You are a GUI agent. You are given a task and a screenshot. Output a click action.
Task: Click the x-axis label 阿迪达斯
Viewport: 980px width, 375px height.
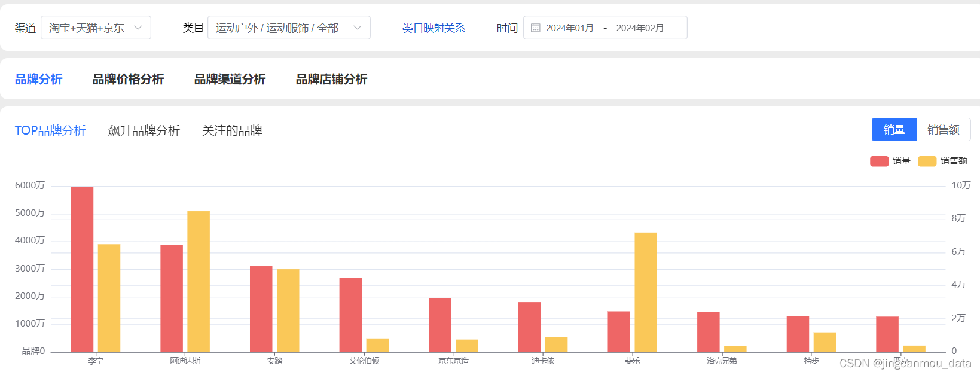tap(185, 361)
